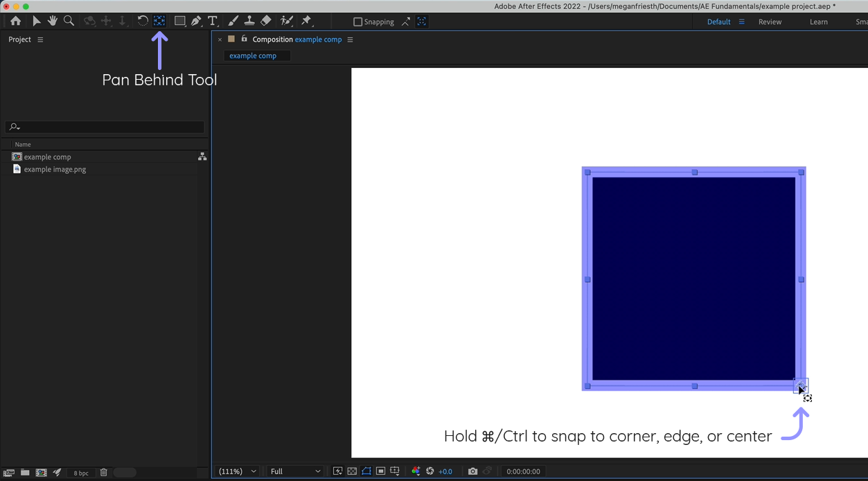
Task: Select example image.png in the Project panel
Action: coord(55,169)
